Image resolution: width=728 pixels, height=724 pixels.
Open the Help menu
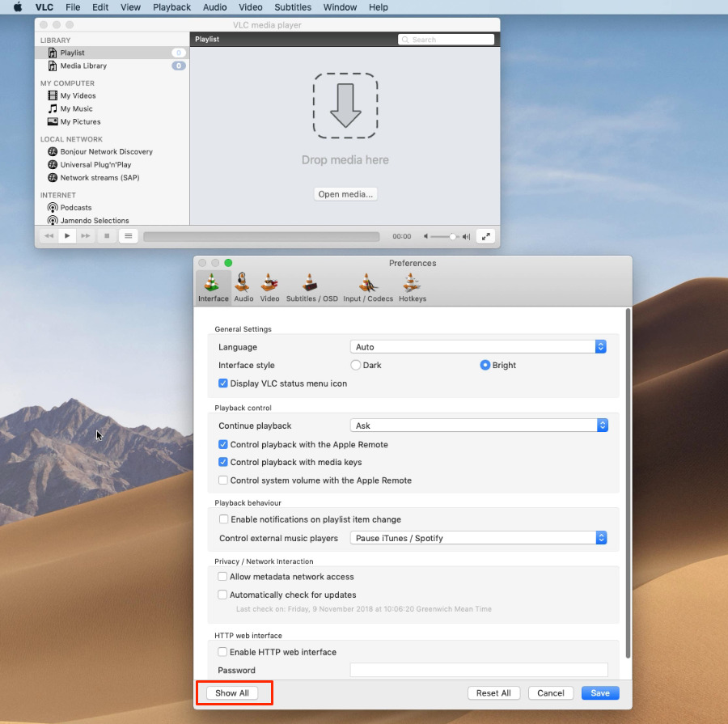coord(379,7)
